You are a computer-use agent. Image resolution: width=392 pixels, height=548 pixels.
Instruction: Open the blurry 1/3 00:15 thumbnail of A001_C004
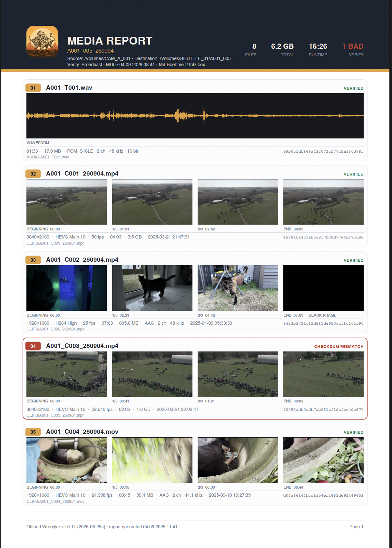pyautogui.click(x=152, y=460)
